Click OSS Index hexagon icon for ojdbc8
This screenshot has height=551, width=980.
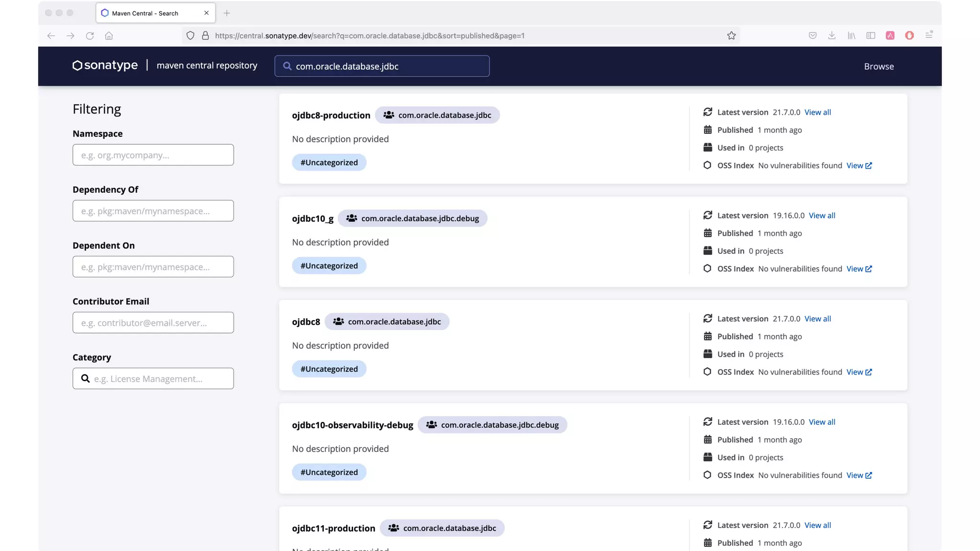pos(707,372)
